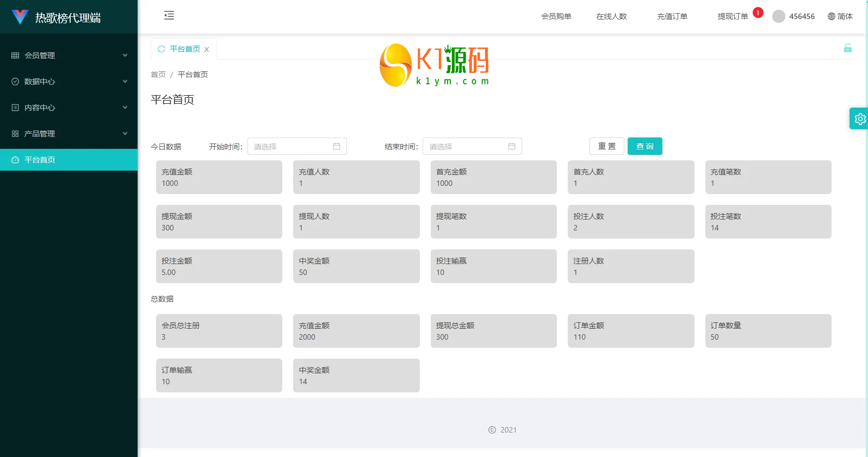
Task: Expand the 产品管理 menu
Action: point(69,134)
